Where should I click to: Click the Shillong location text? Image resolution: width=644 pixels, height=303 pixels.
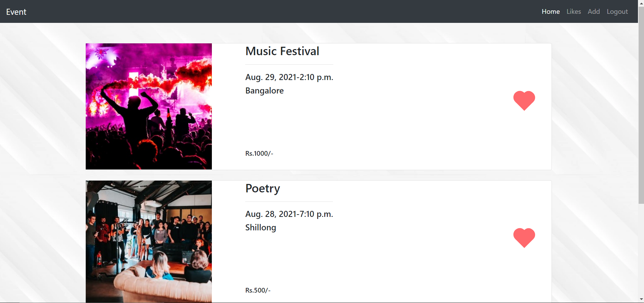(260, 227)
